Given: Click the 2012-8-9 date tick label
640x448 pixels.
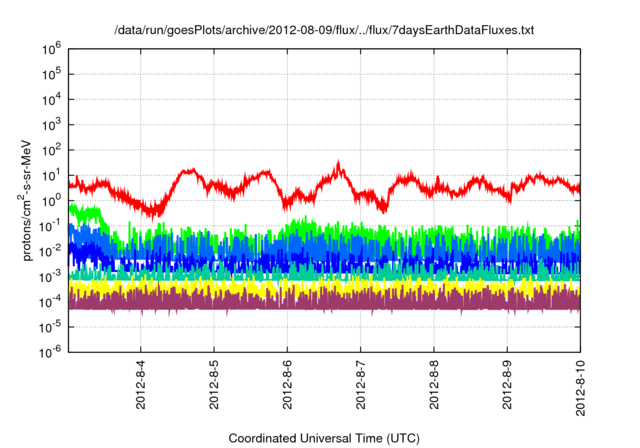Looking at the screenshot, I should 507,384.
